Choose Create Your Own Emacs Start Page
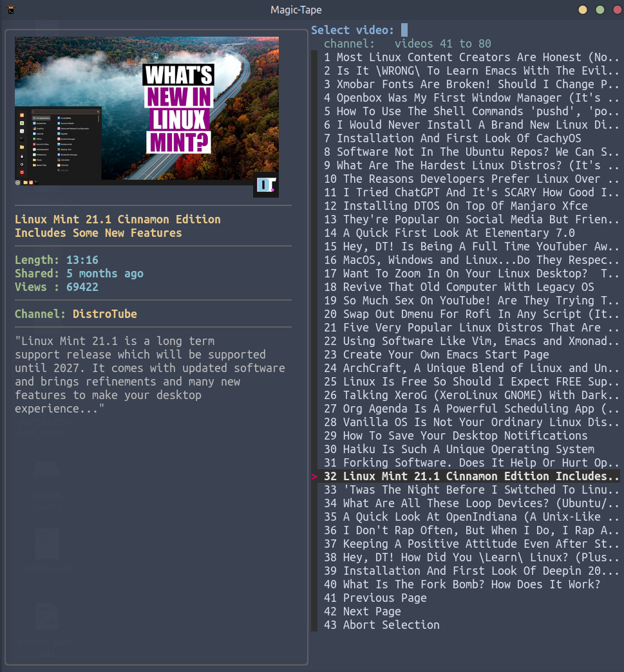Image resolution: width=624 pixels, height=672 pixels. tap(446, 355)
